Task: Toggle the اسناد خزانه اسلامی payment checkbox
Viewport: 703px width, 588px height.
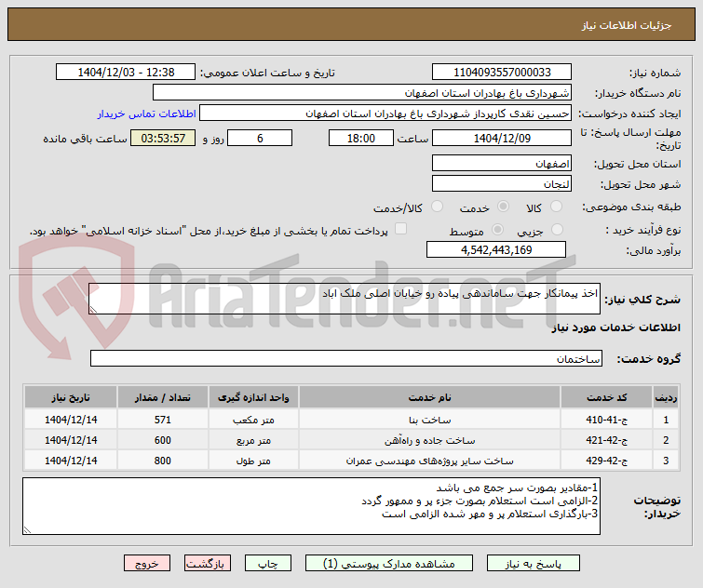Action: click(400, 229)
